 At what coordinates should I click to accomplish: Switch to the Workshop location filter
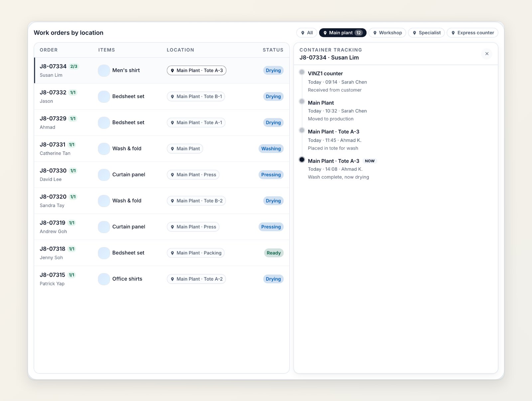pyautogui.click(x=387, y=33)
